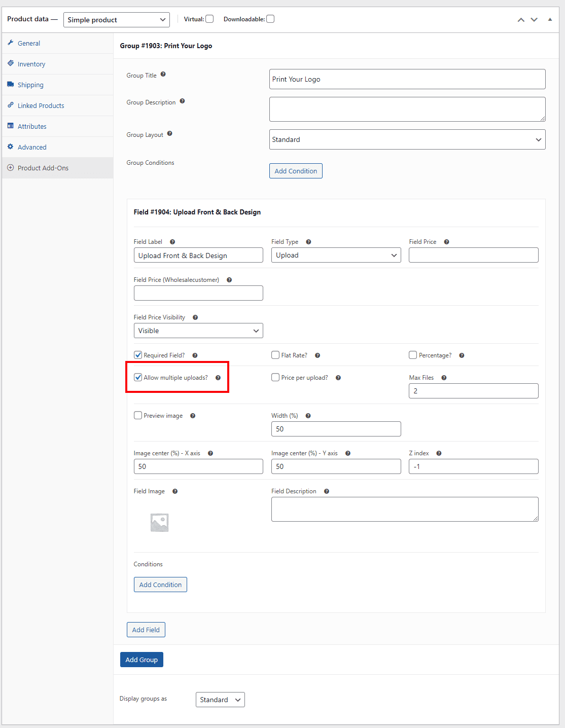The height and width of the screenshot is (728, 565).
Task: Click the Max Files help icon
Action: (444, 378)
